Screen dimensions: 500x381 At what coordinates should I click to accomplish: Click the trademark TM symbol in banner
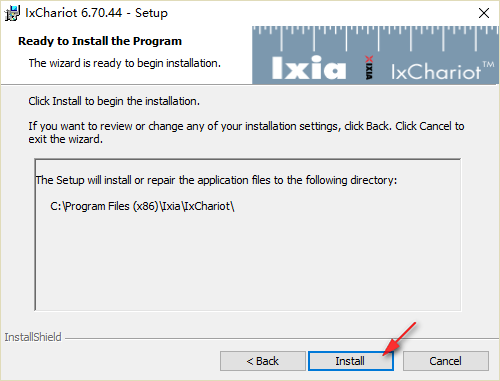488,64
